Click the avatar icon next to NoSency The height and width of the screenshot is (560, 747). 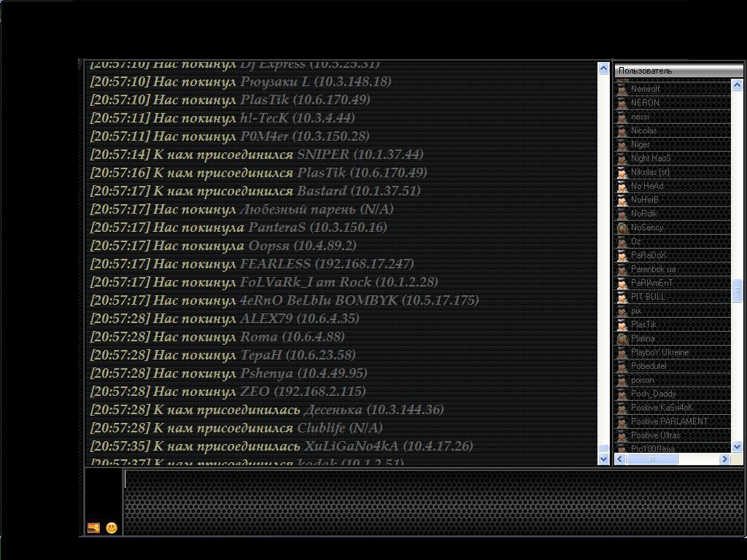coord(622,227)
